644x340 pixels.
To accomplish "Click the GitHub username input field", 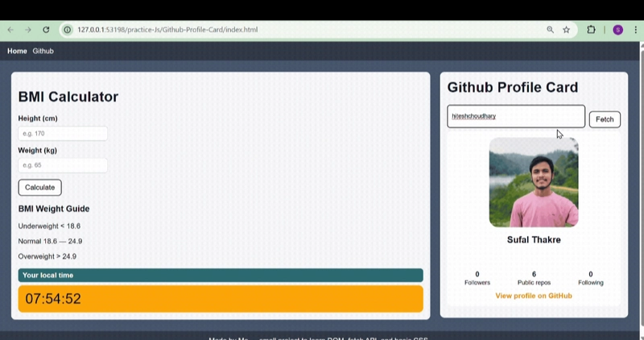I will [516, 117].
